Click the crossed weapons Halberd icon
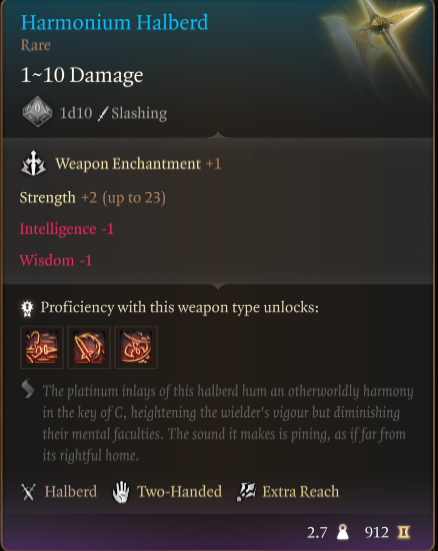438x551 pixels. pos(28,492)
